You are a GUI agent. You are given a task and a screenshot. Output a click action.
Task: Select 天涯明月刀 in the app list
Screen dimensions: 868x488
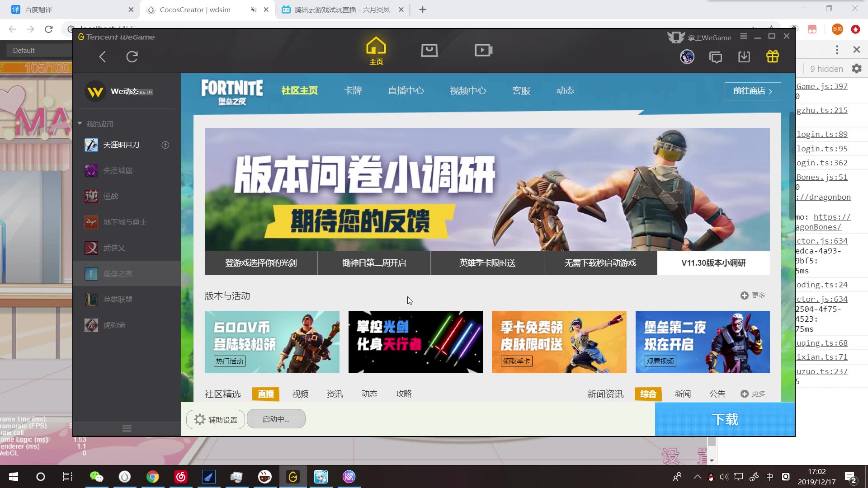point(127,145)
